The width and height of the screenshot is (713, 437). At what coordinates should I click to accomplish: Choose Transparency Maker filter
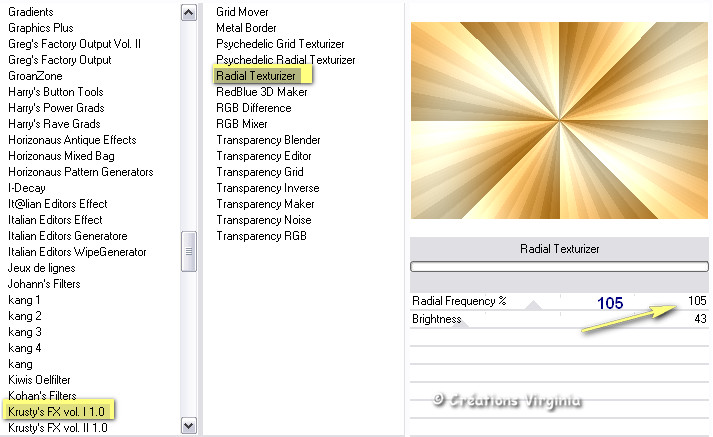[265, 204]
